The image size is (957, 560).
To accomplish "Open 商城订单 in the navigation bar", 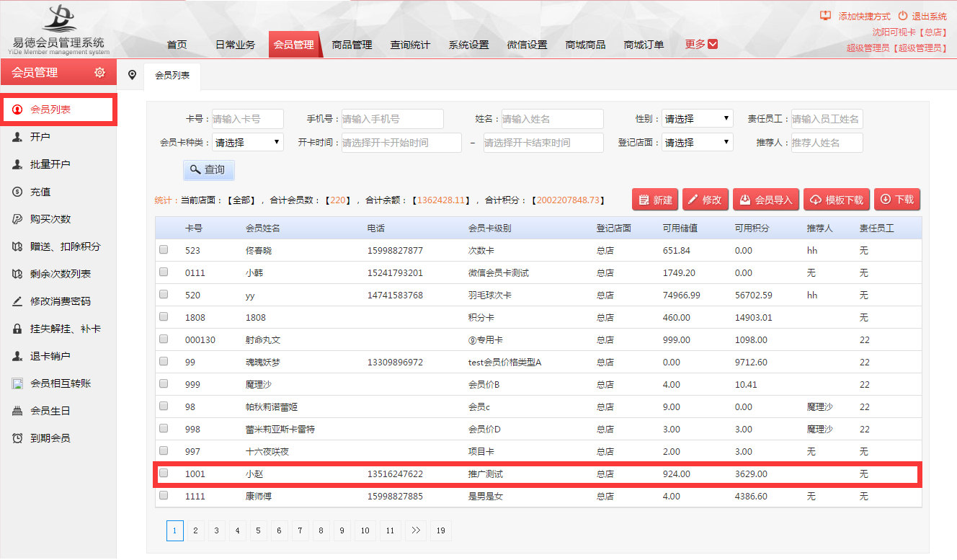I will tap(644, 45).
